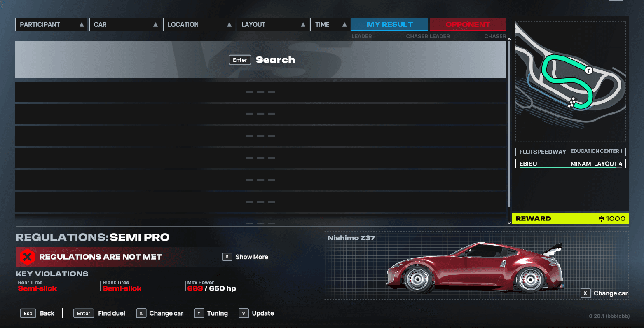Screen dimensions: 644x328
Task: Select the Ebisu Minami Layout 4 track
Action: (571, 164)
